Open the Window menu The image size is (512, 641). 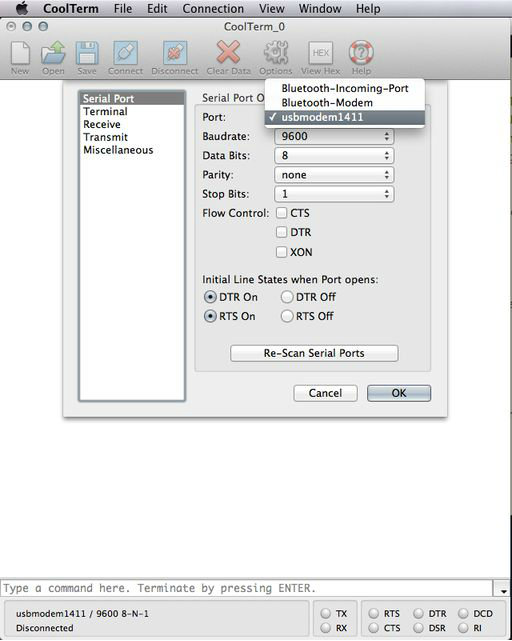click(320, 8)
